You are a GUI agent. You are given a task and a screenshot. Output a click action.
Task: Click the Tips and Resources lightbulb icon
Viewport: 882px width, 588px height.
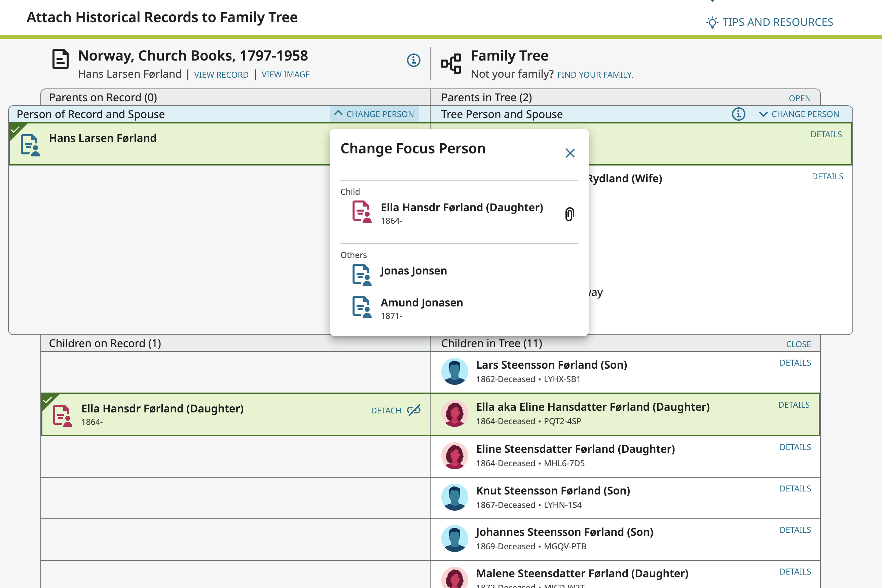coord(712,22)
